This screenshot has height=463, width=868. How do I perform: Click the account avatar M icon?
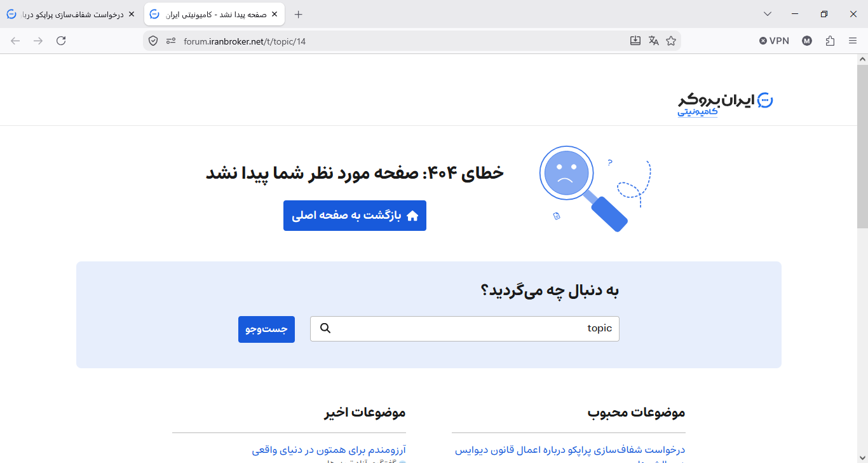click(807, 41)
